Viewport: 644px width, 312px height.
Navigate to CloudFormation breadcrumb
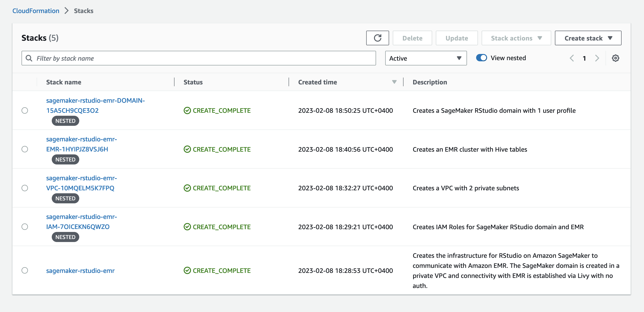pos(36,11)
